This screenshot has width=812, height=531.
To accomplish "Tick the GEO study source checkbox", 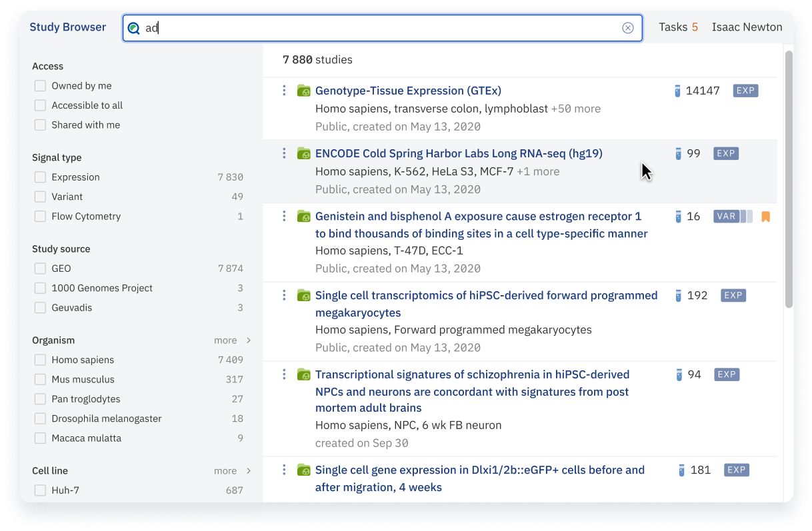I will pos(41,268).
